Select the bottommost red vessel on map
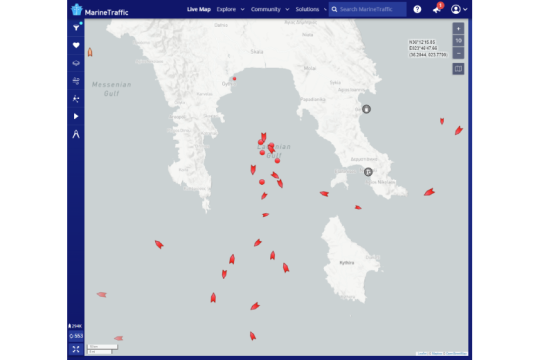This screenshot has width=540, height=360. point(252,336)
